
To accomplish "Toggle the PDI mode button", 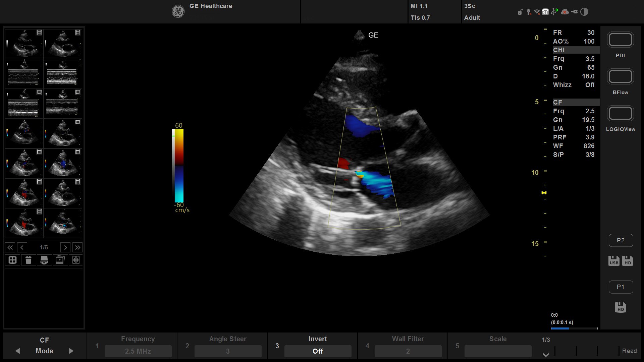I will [x=620, y=40].
